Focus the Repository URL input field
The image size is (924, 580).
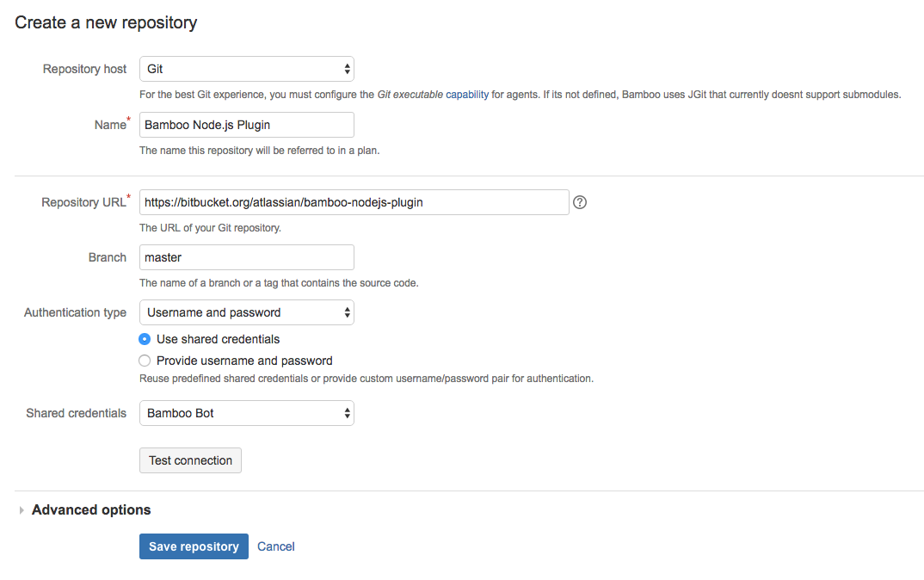pos(354,202)
